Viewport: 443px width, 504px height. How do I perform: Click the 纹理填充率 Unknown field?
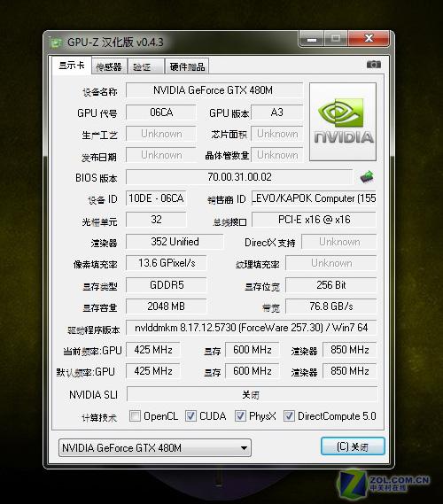pyautogui.click(x=330, y=263)
